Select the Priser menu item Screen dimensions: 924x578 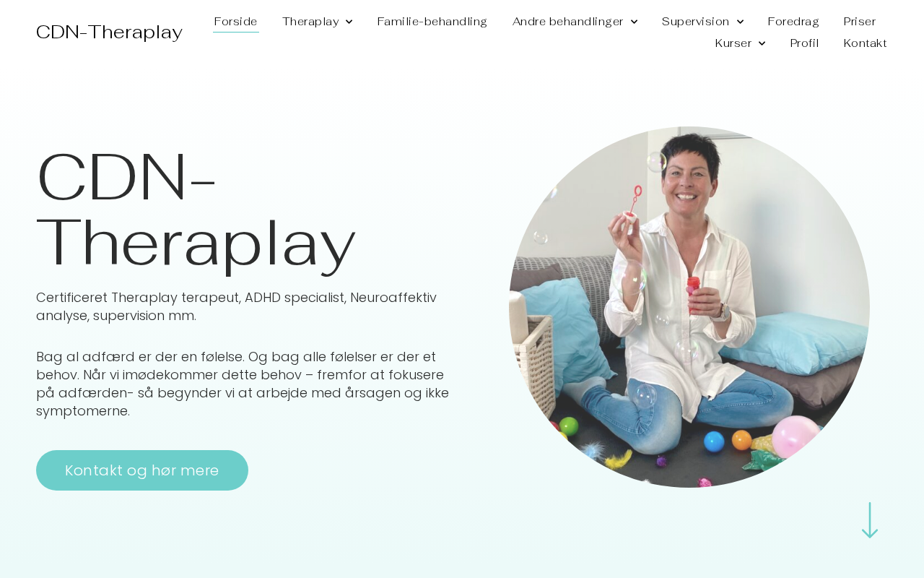point(860,22)
